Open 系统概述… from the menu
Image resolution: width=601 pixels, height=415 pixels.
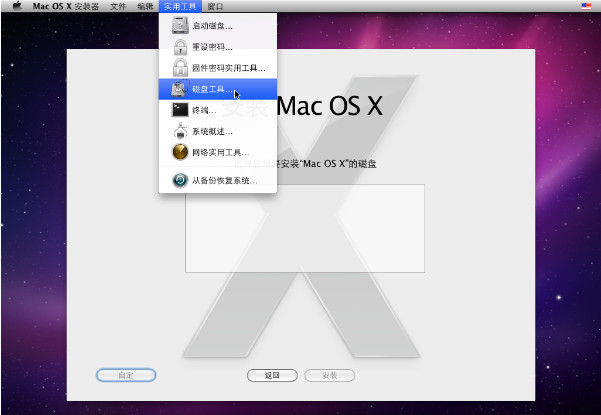[218, 131]
